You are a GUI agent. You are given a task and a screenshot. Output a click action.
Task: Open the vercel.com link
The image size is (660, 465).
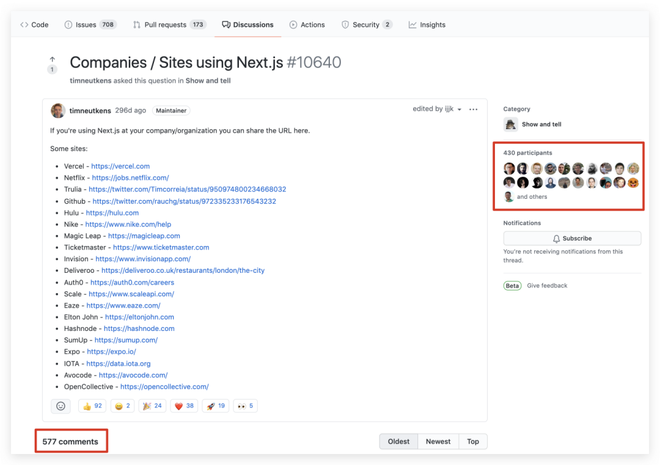pyautogui.click(x=120, y=166)
